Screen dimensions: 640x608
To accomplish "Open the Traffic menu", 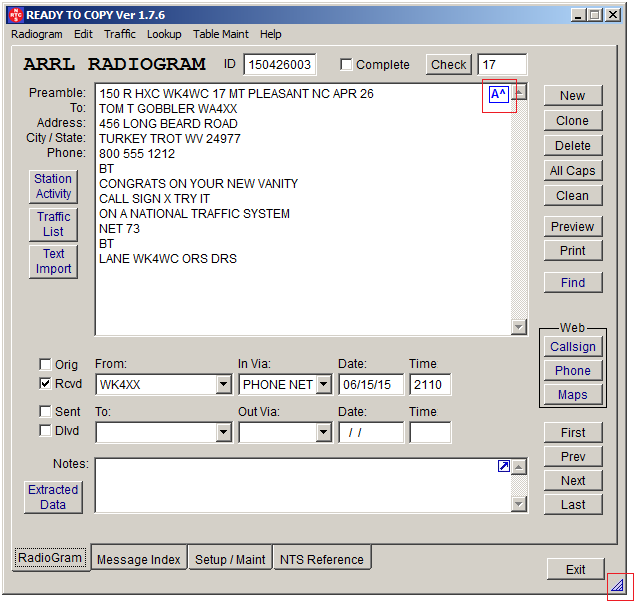I will (x=120, y=34).
